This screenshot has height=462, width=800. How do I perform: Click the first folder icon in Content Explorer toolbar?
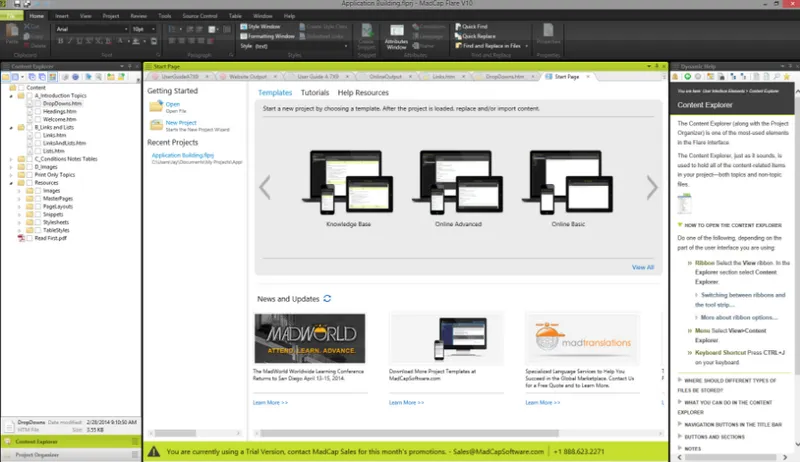[x=6, y=77]
